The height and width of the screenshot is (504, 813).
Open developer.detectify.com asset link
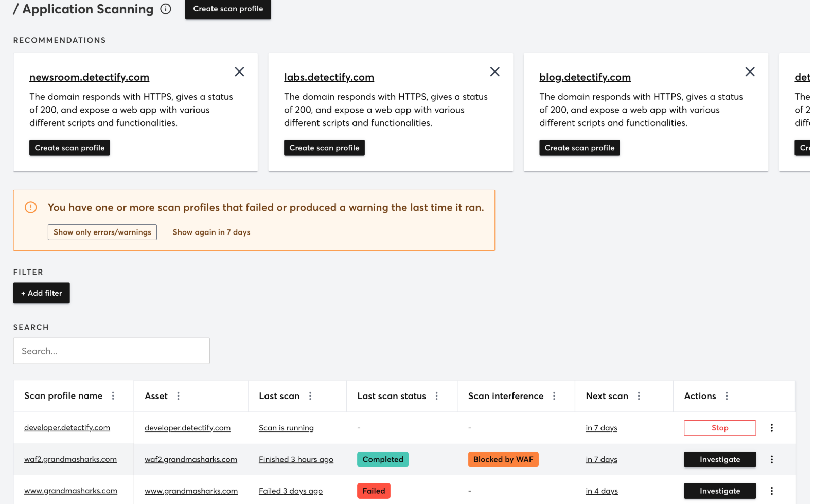click(x=187, y=428)
